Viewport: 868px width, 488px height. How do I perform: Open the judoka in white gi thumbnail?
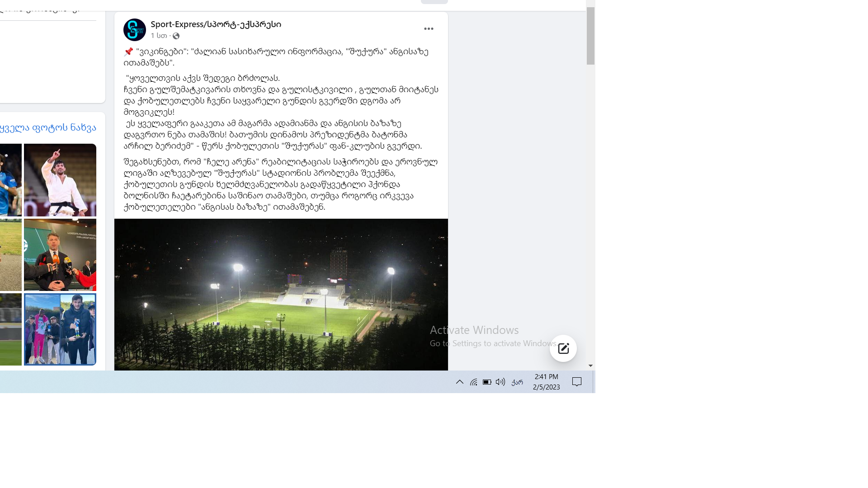click(60, 180)
